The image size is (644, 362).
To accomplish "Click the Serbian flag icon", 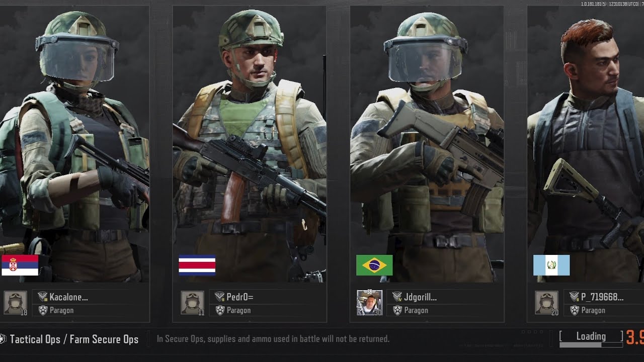I will (20, 265).
